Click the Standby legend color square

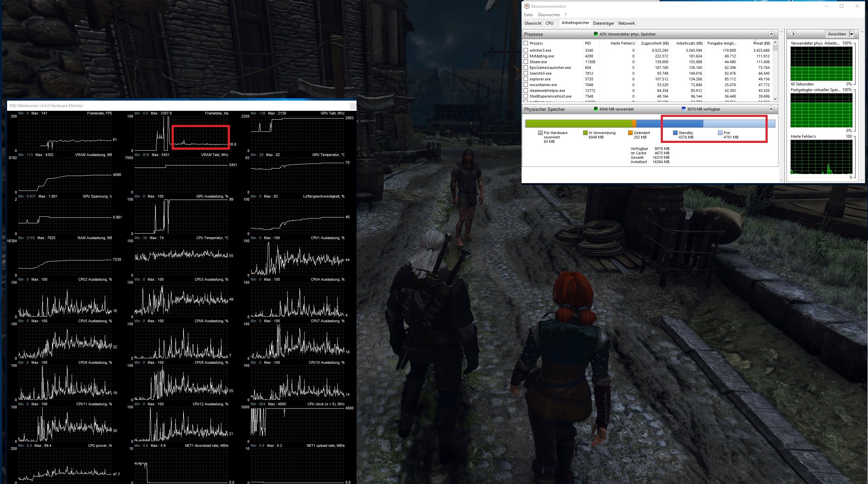point(675,133)
